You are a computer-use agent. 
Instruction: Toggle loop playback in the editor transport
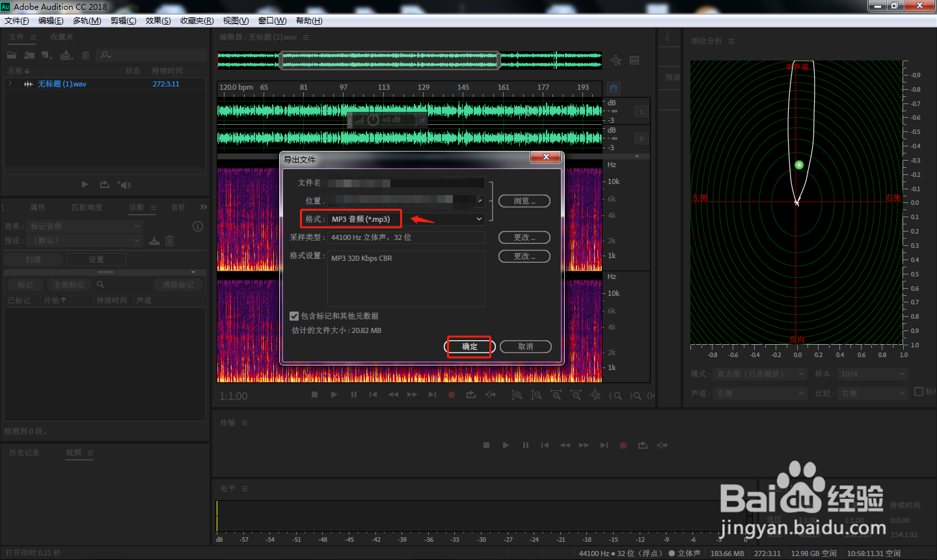(x=471, y=395)
